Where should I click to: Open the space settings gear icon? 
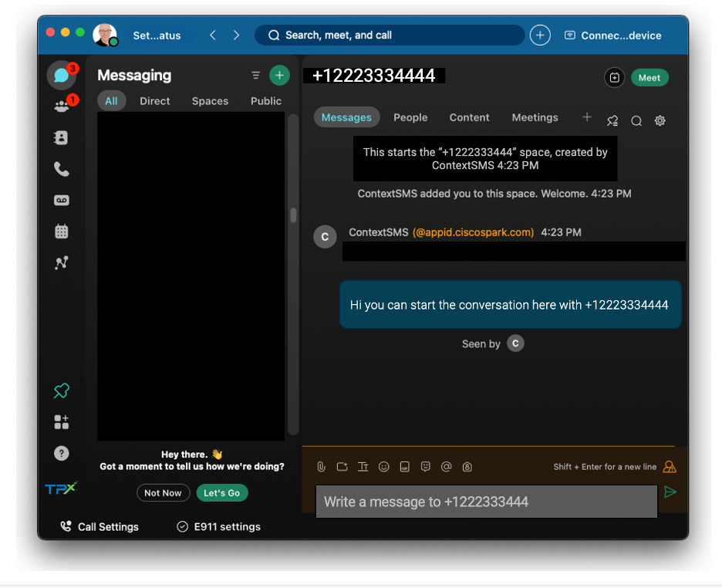coord(660,120)
